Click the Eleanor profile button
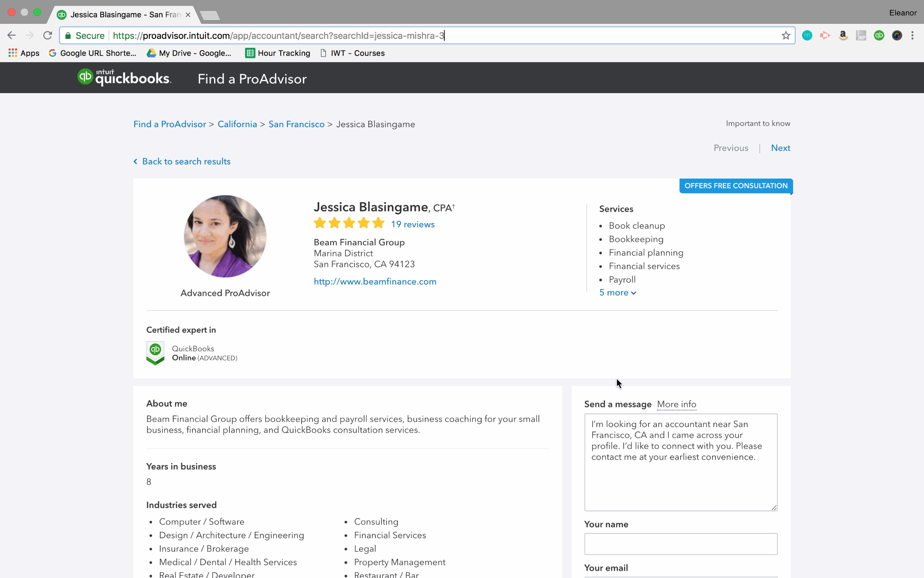 pos(903,13)
